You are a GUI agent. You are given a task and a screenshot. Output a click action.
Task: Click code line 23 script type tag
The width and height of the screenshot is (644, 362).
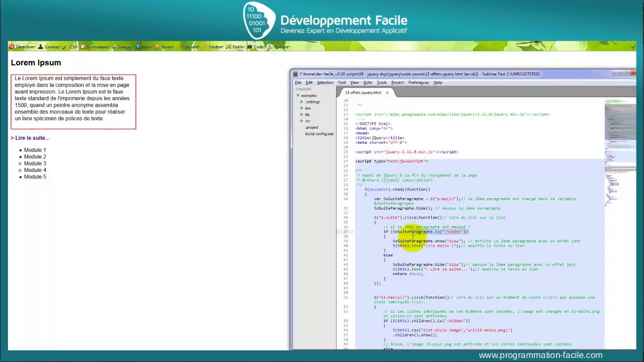tap(391, 161)
